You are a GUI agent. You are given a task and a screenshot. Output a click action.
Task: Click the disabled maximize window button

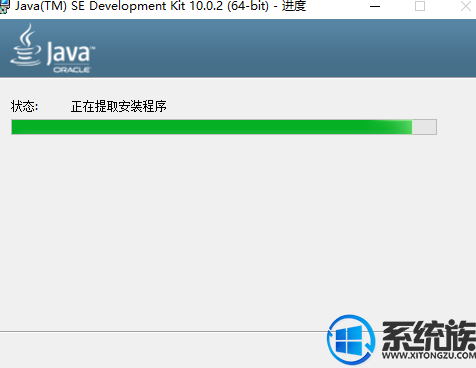pyautogui.click(x=420, y=6)
